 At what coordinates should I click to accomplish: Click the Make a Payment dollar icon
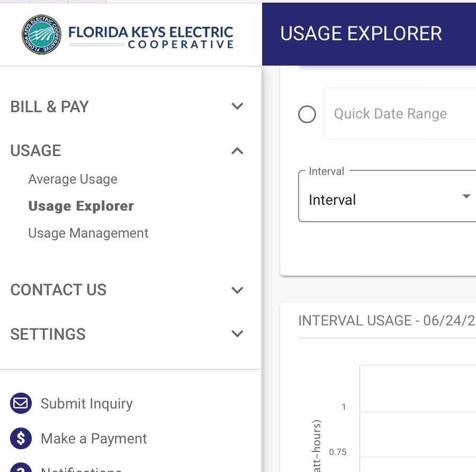click(x=21, y=439)
